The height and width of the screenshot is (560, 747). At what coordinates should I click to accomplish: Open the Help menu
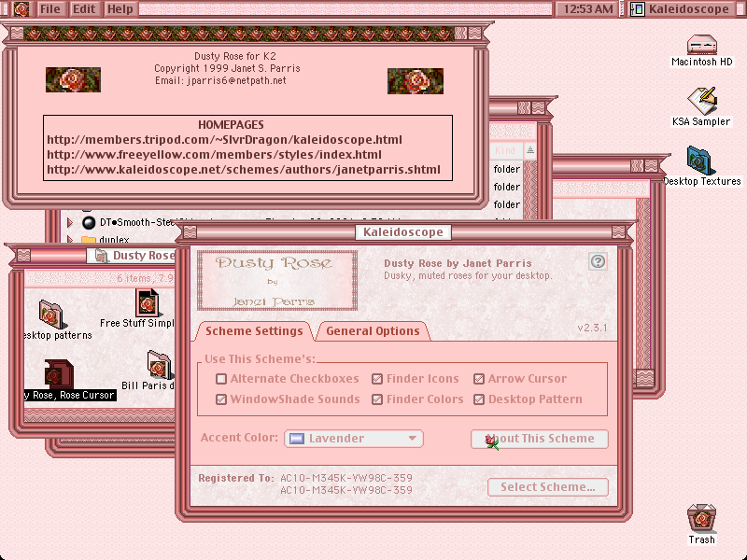pos(120,9)
